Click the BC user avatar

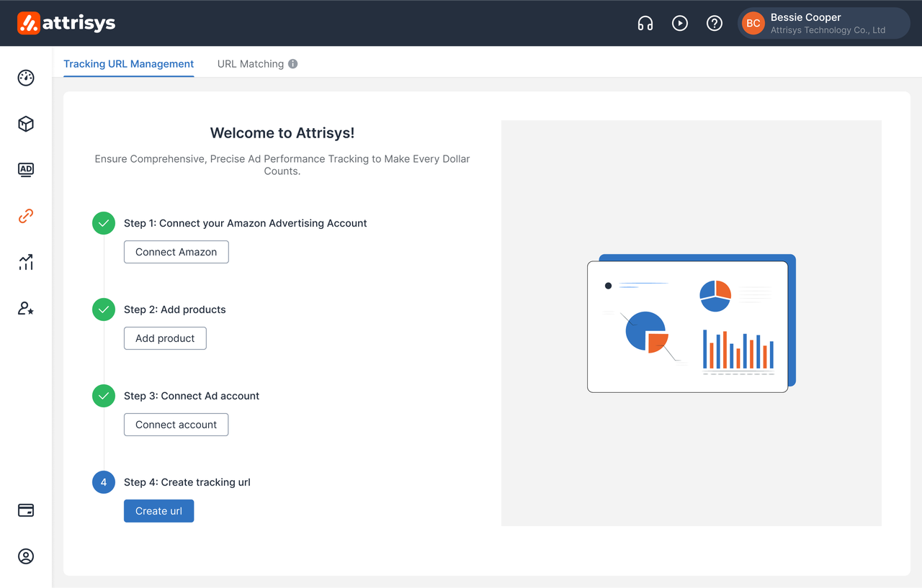pos(753,23)
